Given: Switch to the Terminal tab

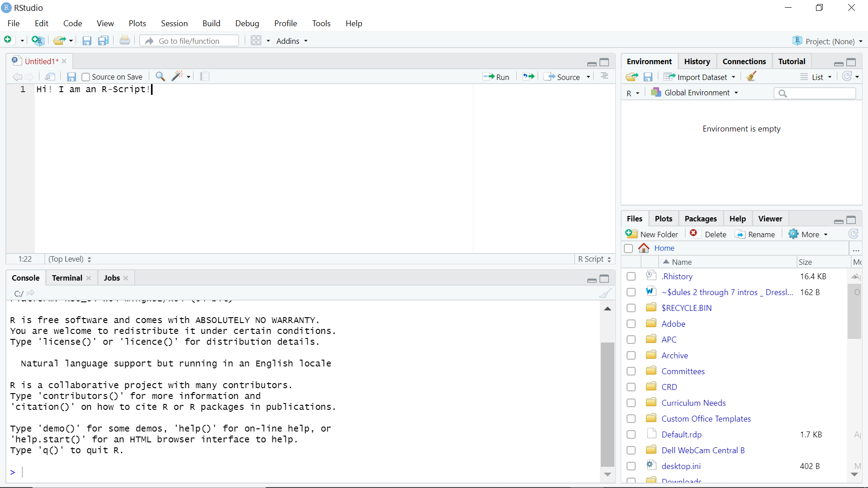Looking at the screenshot, I should 67,278.
